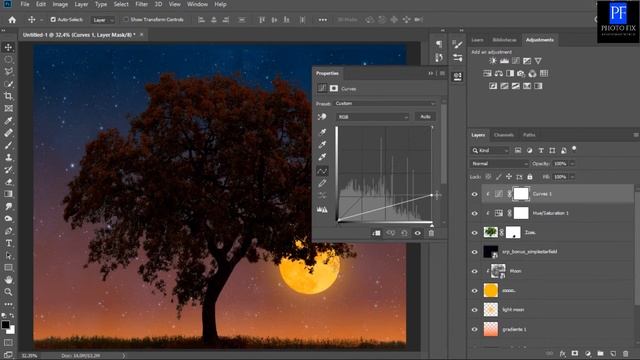Pick the gray point eyedropper in Curves

tap(322, 144)
